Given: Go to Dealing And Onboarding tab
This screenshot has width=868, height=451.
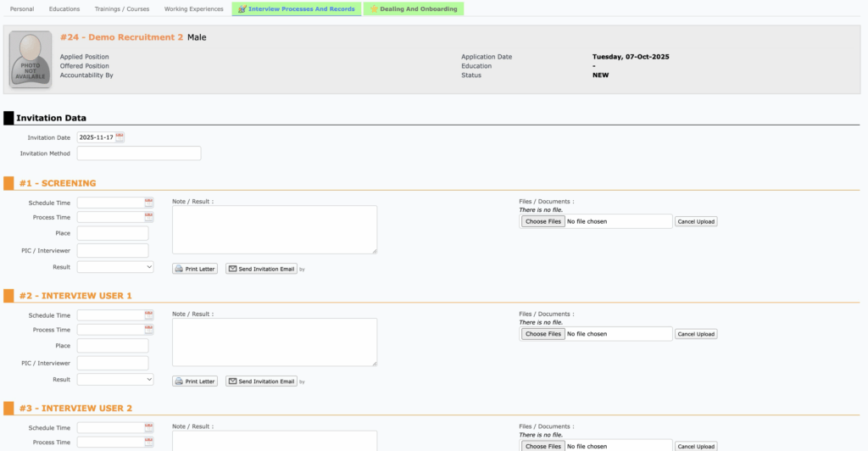Looking at the screenshot, I should (x=413, y=9).
